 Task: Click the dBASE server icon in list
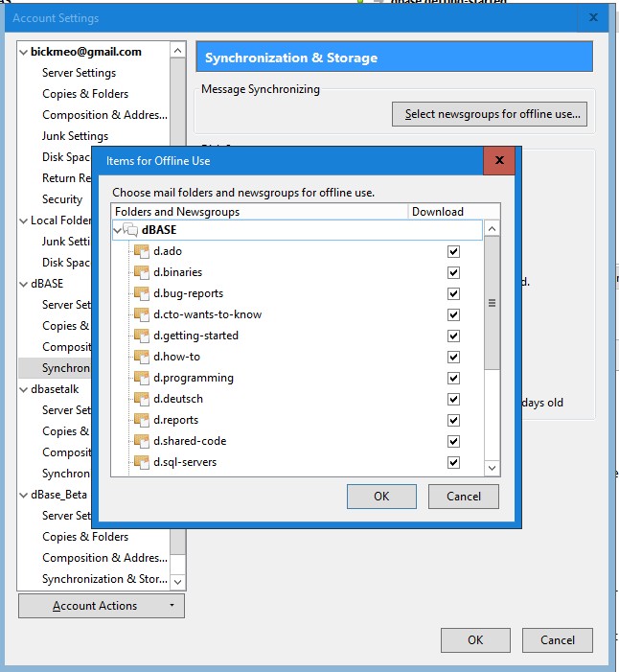(x=131, y=230)
